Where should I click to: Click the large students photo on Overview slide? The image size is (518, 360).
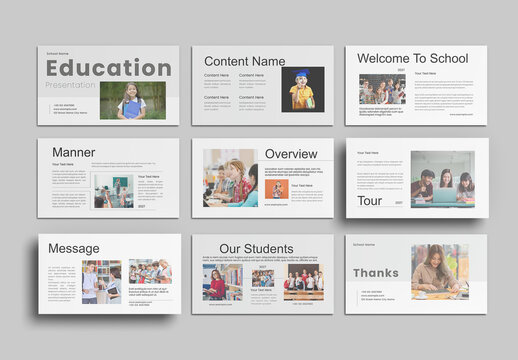point(230,178)
